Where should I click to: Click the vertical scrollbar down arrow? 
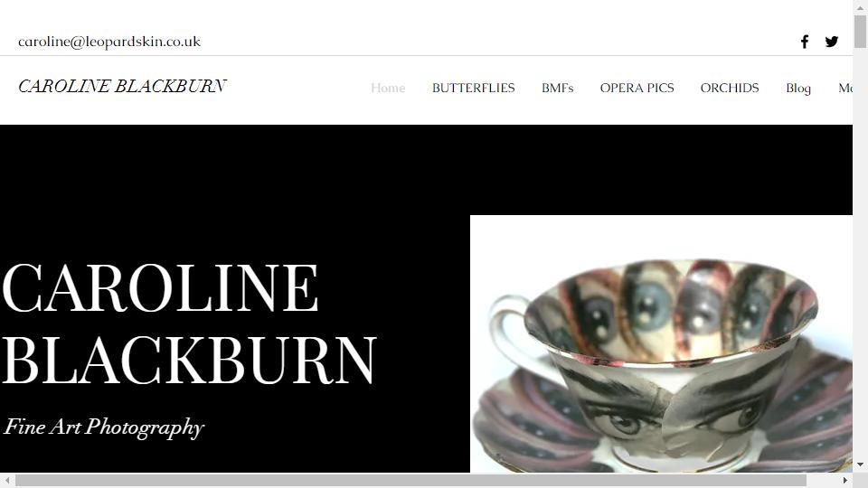(860, 465)
